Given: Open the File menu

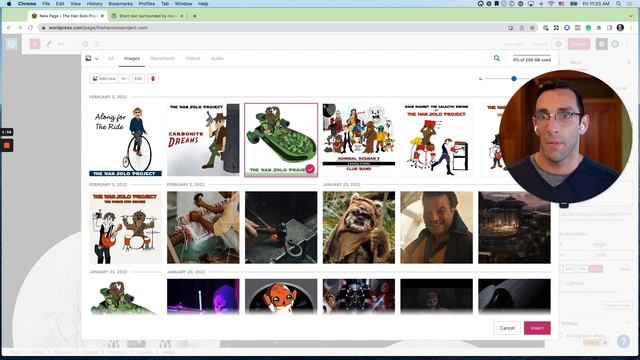Looking at the screenshot, I should point(46,4).
